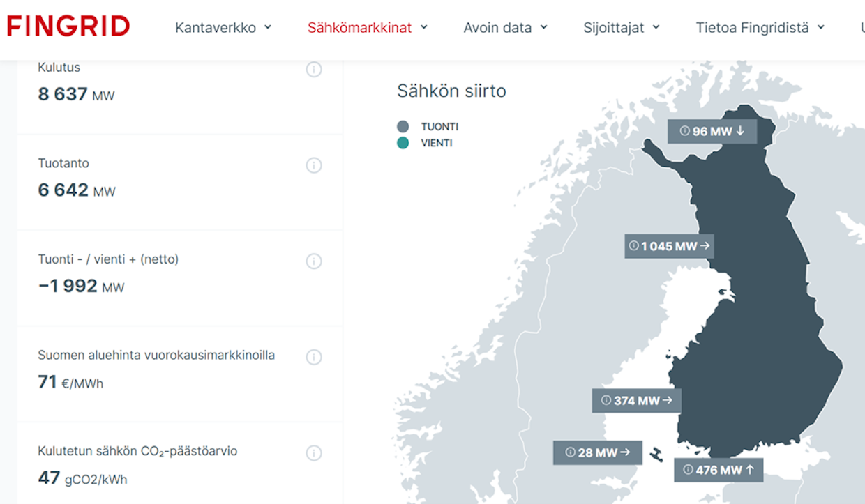This screenshot has height=504, width=865.
Task: Click info icon for Suomen aluehinta vuorokausimarkkinoilla
Action: 314,357
